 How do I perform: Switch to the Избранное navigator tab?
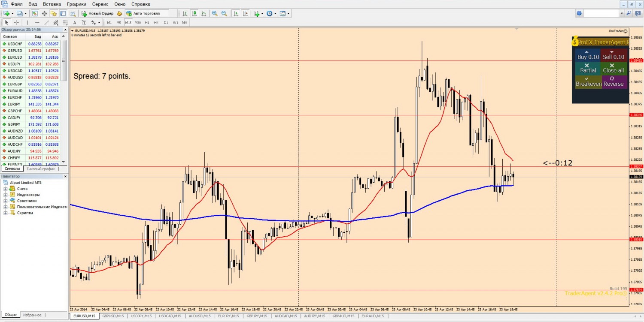pos(32,315)
